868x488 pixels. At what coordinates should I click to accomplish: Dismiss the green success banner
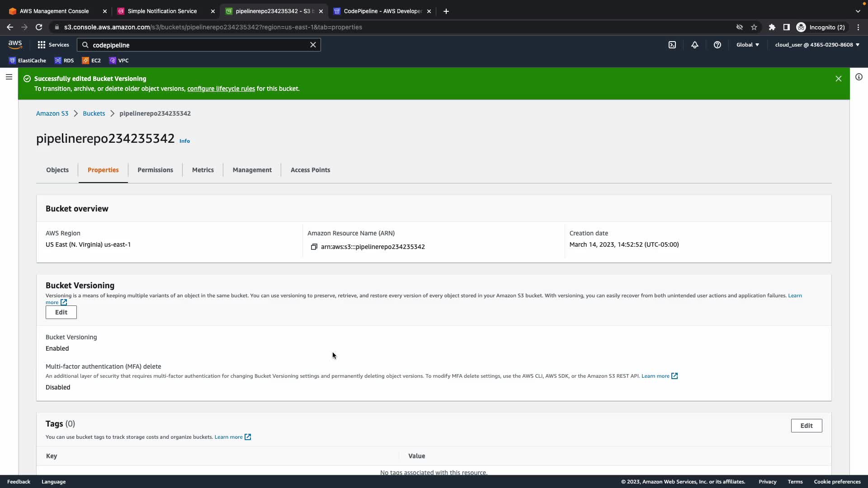point(839,79)
